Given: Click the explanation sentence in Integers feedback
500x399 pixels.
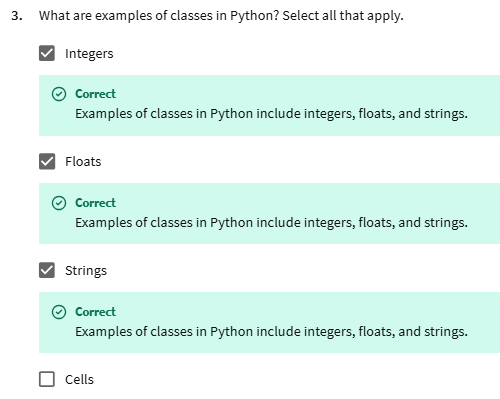Looking at the screenshot, I should 271,114.
